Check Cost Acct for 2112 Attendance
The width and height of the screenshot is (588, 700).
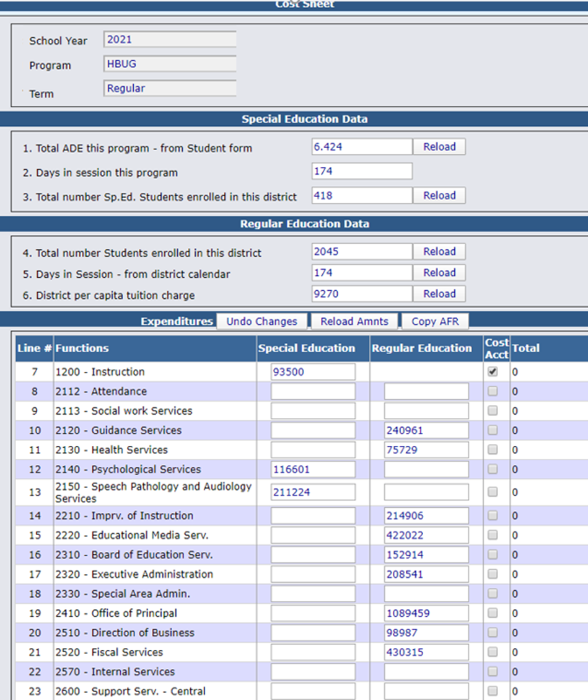pyautogui.click(x=493, y=391)
